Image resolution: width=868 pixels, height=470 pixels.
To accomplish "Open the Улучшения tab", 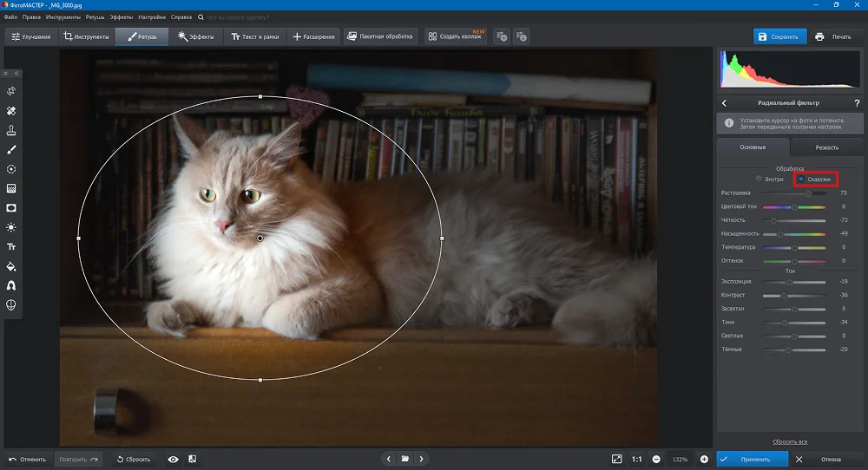I will [31, 36].
